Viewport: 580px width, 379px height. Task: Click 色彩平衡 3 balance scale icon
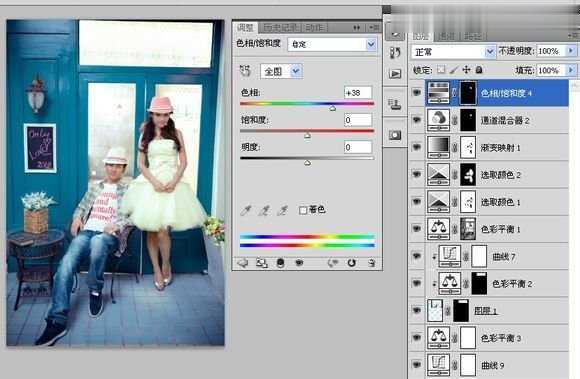[x=438, y=337]
